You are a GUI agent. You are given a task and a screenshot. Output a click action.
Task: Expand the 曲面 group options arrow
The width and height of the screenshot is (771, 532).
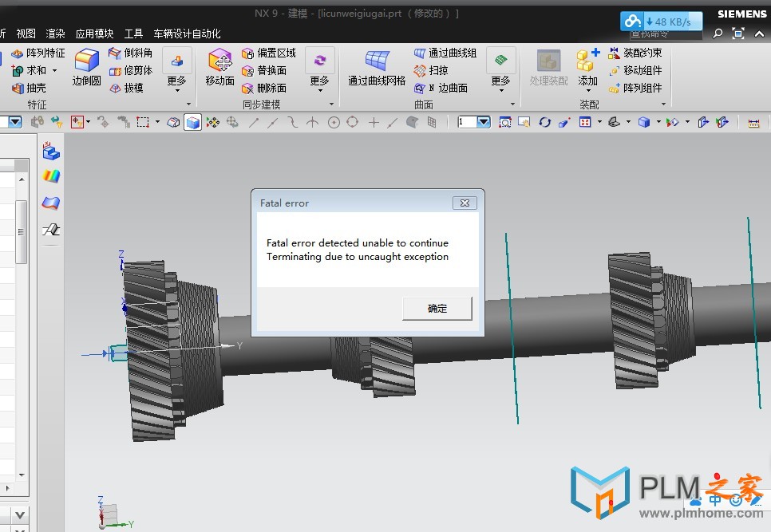512,104
